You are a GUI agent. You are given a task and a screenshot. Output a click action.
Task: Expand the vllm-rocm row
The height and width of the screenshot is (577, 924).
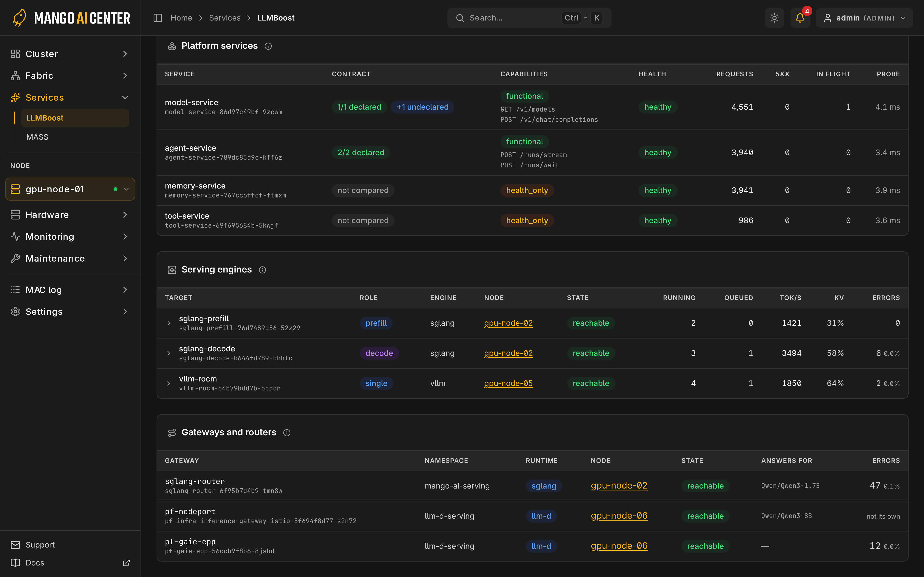pyautogui.click(x=168, y=383)
